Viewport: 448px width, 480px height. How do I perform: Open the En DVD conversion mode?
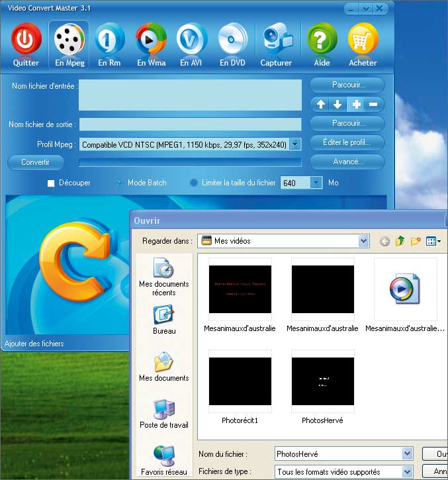[x=233, y=40]
